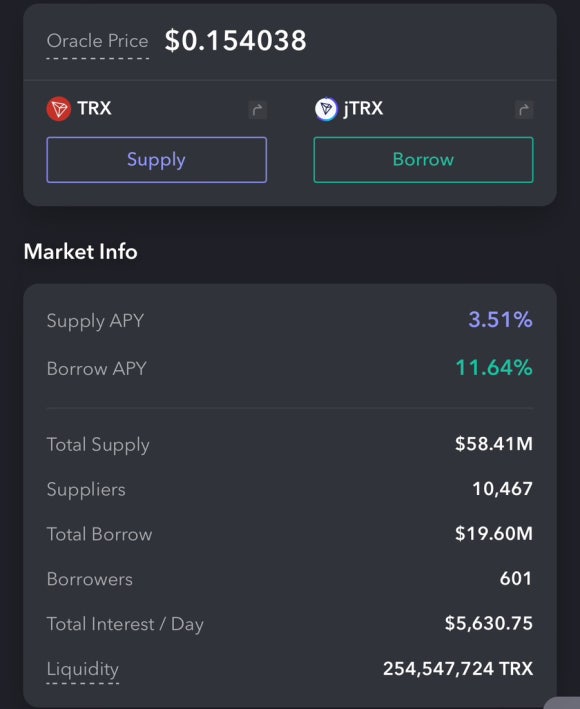Click the 254,547,724 TRX liquidity value
The image size is (580, 709).
pyautogui.click(x=458, y=669)
